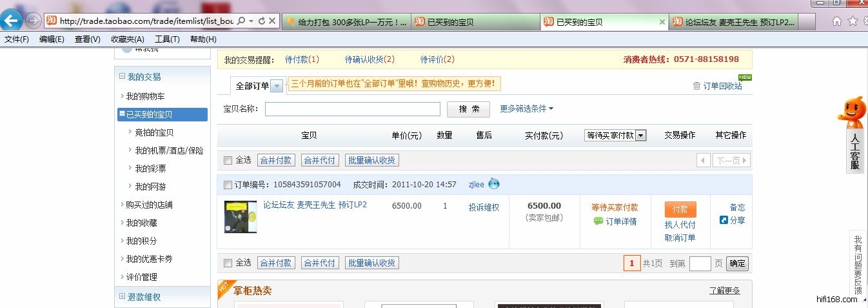Tick the checkbox beside 订单编号

[x=228, y=185]
